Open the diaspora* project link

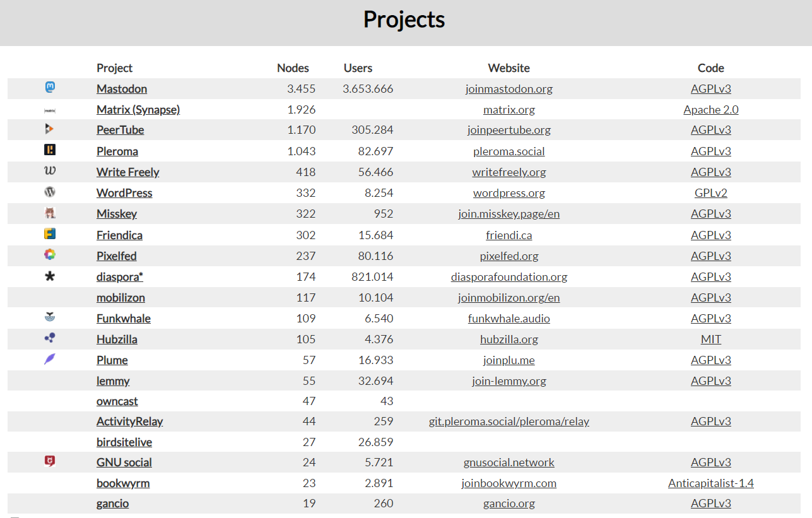[x=120, y=277]
